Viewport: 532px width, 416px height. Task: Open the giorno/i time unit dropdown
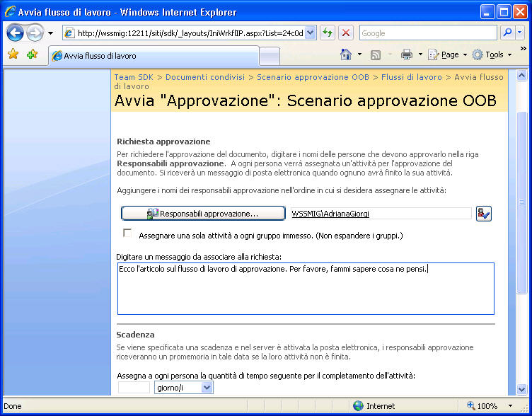click(x=183, y=388)
